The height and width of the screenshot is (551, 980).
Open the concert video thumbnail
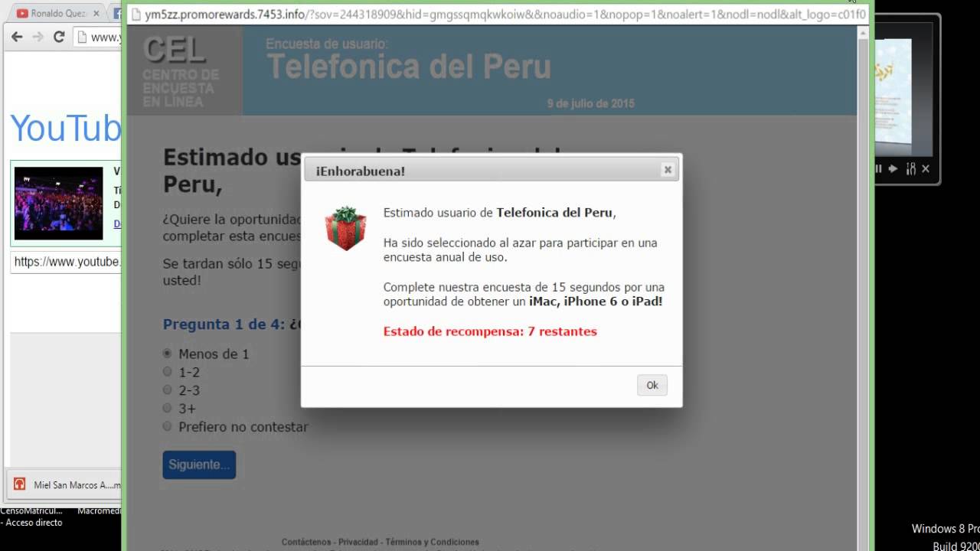pyautogui.click(x=58, y=204)
